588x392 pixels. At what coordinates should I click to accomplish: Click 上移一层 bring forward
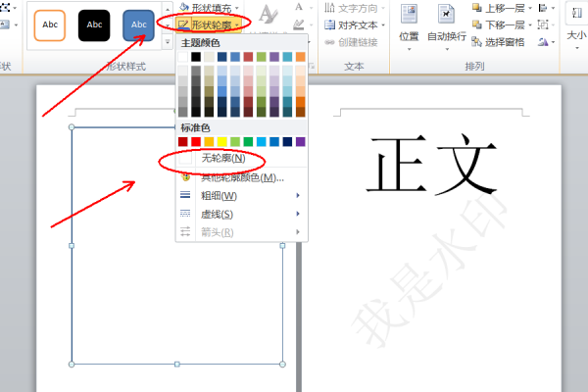coord(499,8)
